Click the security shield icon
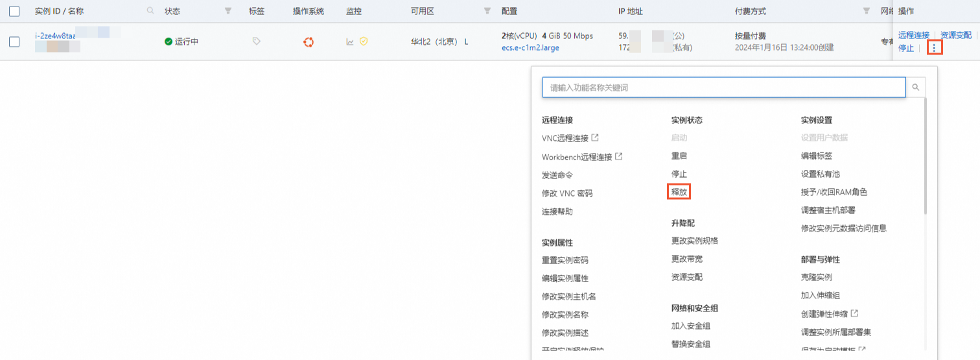 point(364,42)
